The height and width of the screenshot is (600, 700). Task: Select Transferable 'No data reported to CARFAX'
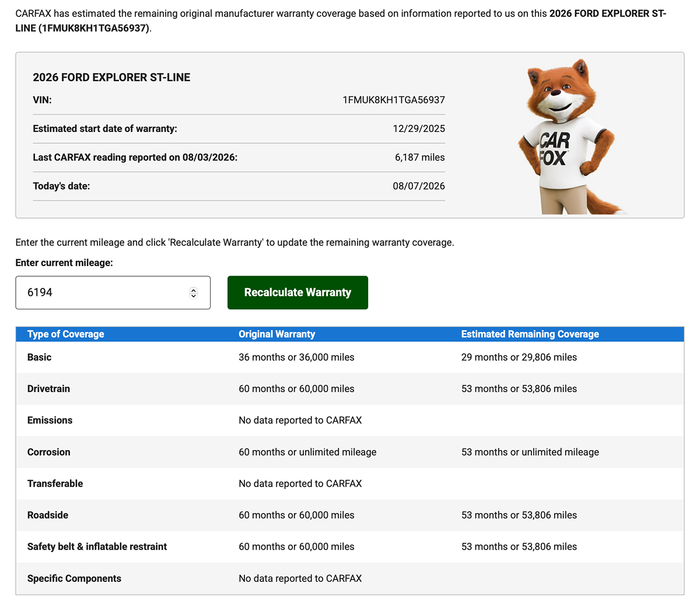300,483
